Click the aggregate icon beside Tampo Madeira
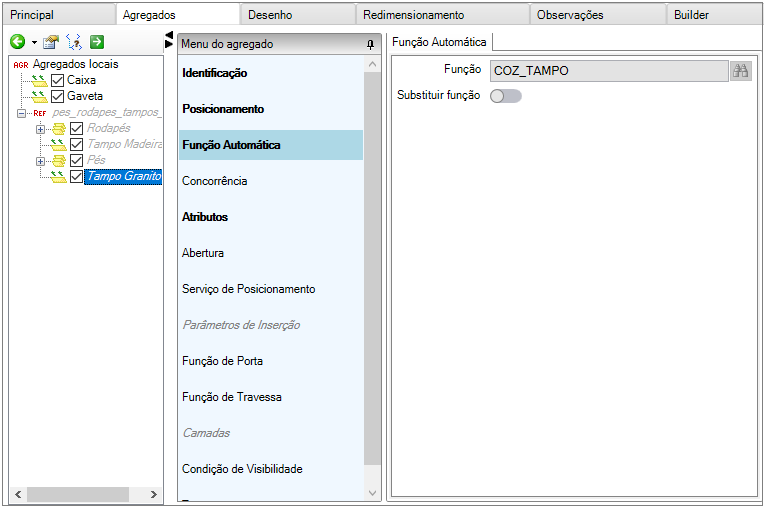The height and width of the screenshot is (508, 765). click(59, 144)
